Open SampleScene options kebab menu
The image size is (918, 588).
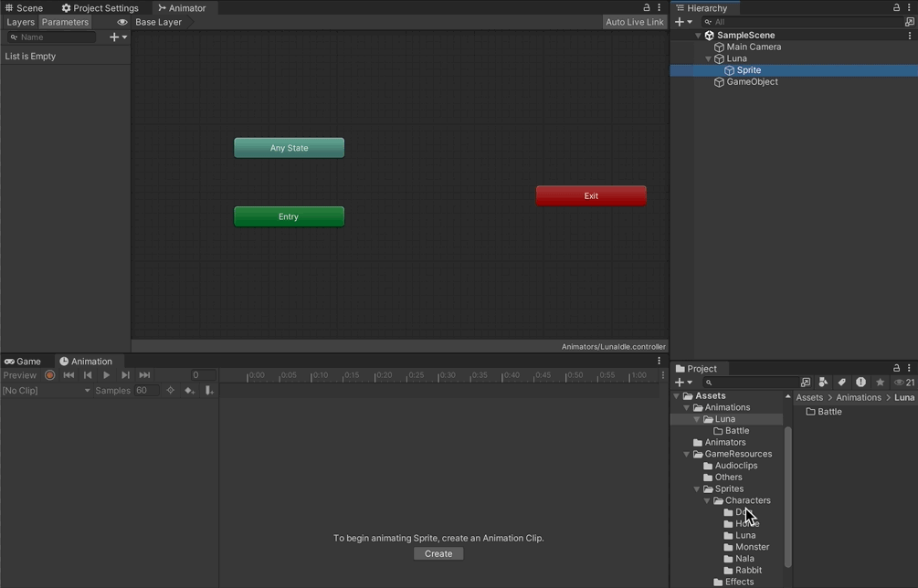click(909, 35)
